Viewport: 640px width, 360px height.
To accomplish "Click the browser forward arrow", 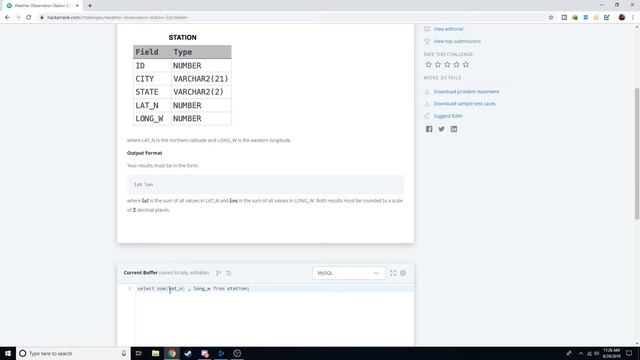I will [18, 18].
